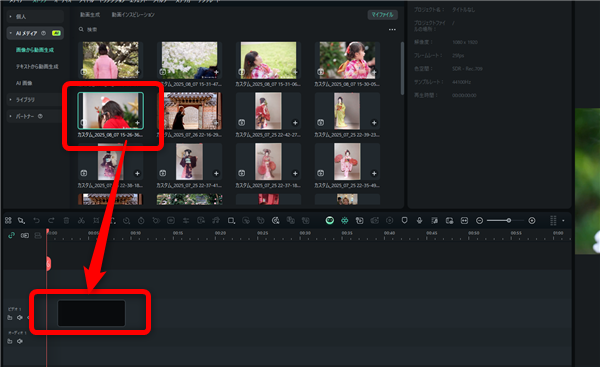Zoom out timeline with minus icon

point(479,220)
